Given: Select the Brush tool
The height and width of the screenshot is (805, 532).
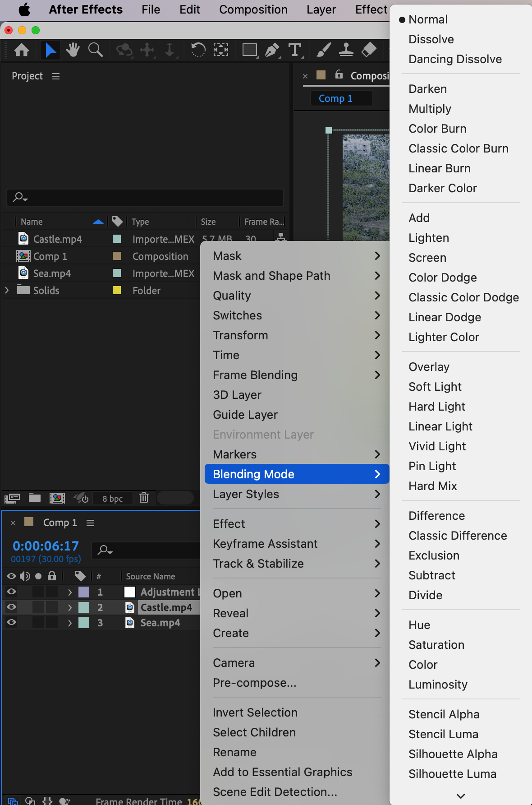Looking at the screenshot, I should (x=323, y=50).
